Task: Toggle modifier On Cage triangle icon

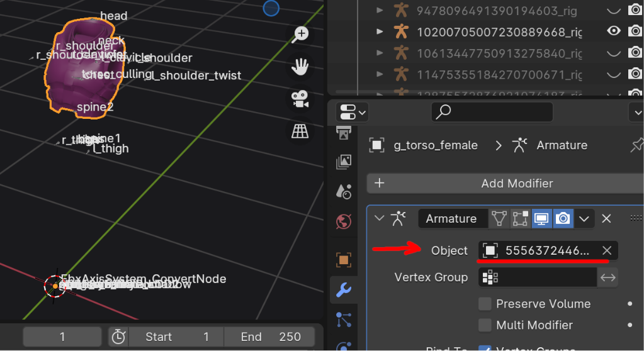Action: (499, 218)
